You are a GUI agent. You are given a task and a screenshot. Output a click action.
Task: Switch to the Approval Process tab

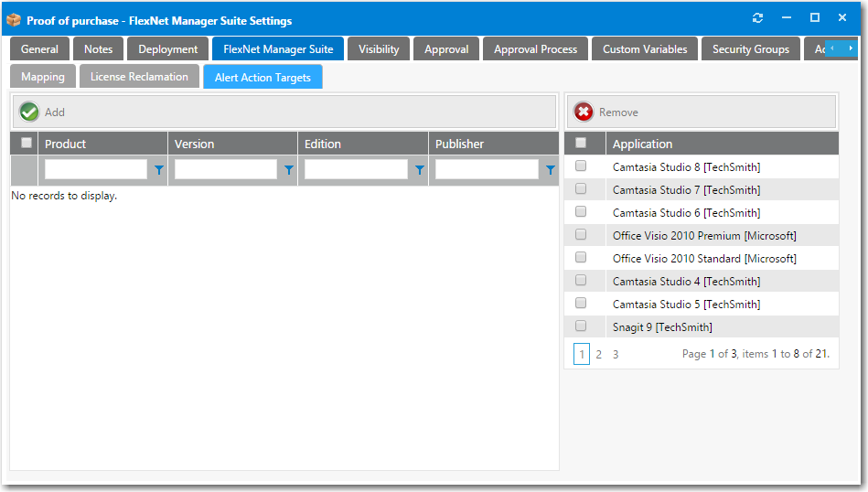(x=535, y=49)
